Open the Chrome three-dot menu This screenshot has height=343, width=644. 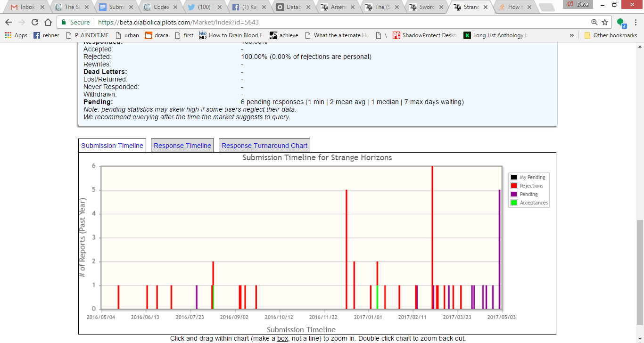(636, 22)
